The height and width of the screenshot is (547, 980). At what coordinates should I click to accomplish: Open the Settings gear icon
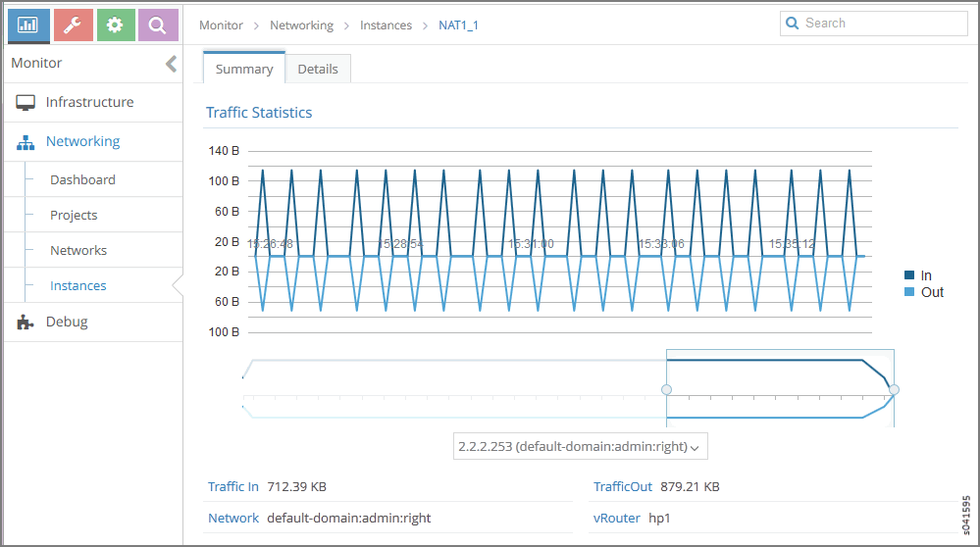[115, 25]
